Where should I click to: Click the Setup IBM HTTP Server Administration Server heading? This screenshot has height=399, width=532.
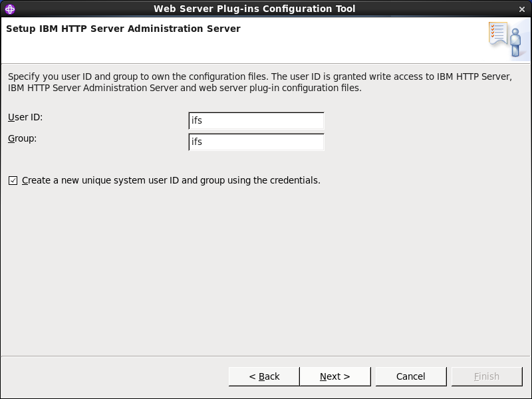click(123, 29)
